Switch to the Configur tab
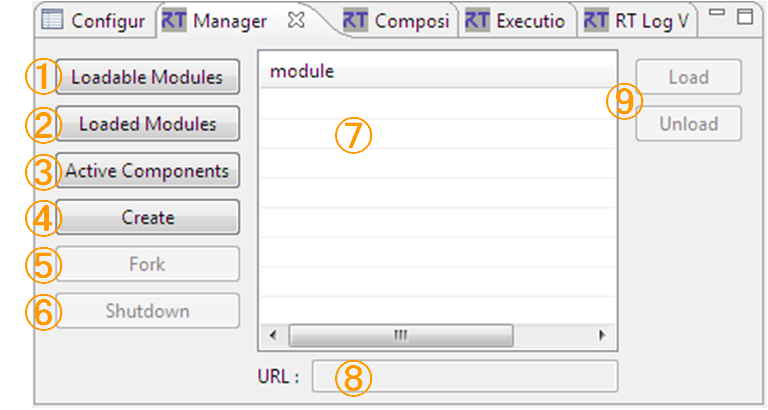Screen dimensions: 768x410 coord(93,21)
